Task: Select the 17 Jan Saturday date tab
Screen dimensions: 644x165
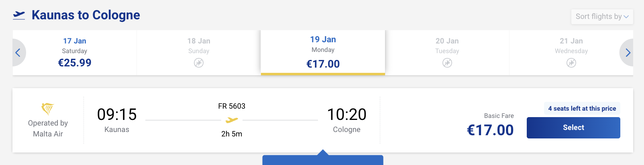Action: tap(75, 52)
